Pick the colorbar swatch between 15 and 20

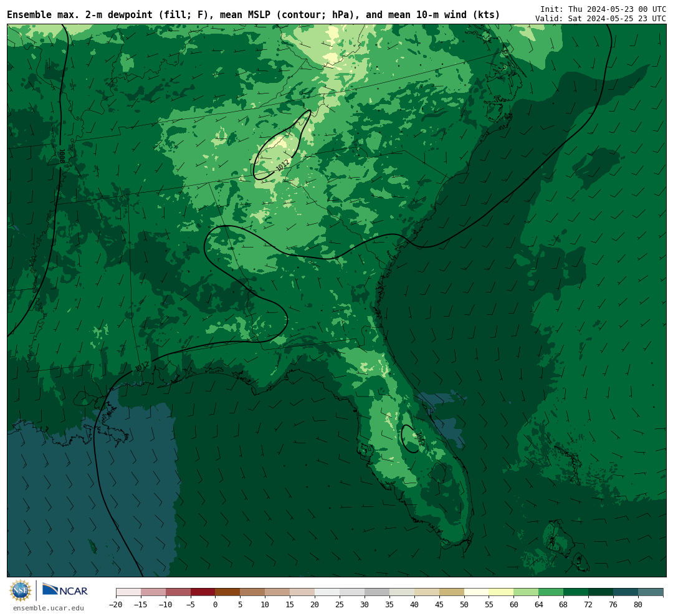tap(303, 592)
